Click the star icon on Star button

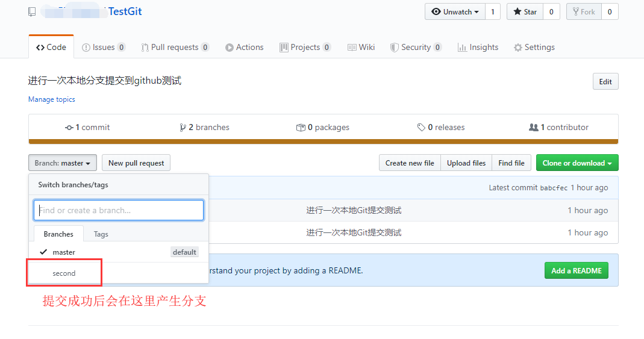(x=517, y=11)
